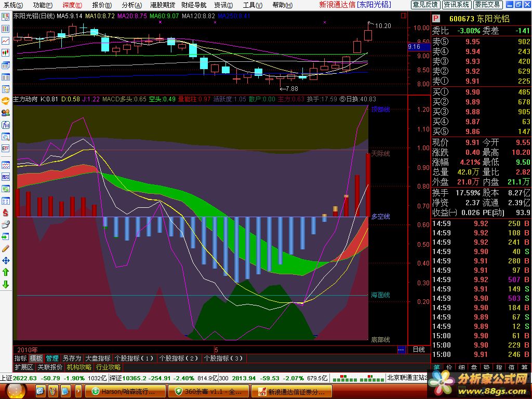Screen dimensions: 532x399
Task: Open the 工具(V) menu
Action: (x=252, y=5)
